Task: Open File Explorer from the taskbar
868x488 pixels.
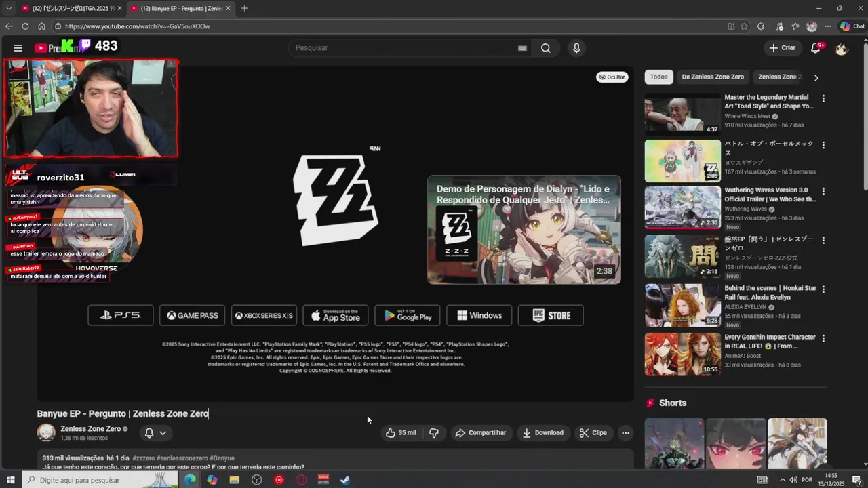Action: coord(235,480)
